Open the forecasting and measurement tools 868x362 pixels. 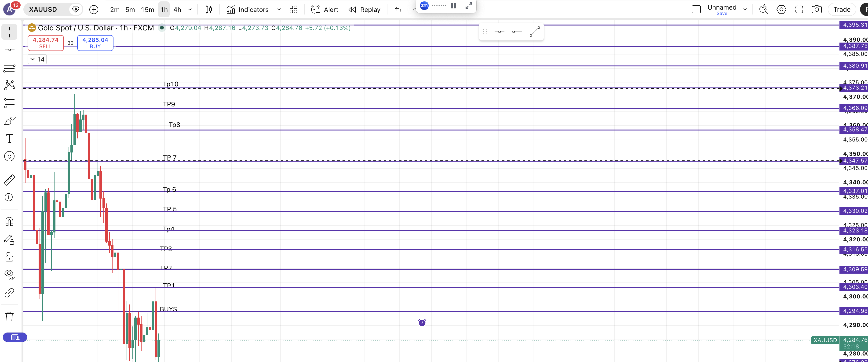[x=9, y=103]
